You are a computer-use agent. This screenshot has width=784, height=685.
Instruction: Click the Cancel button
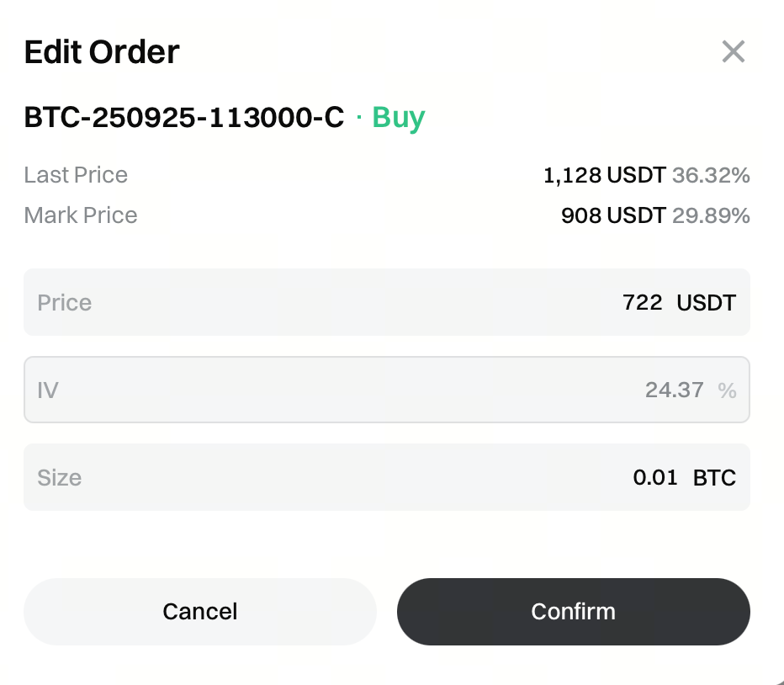(200, 611)
